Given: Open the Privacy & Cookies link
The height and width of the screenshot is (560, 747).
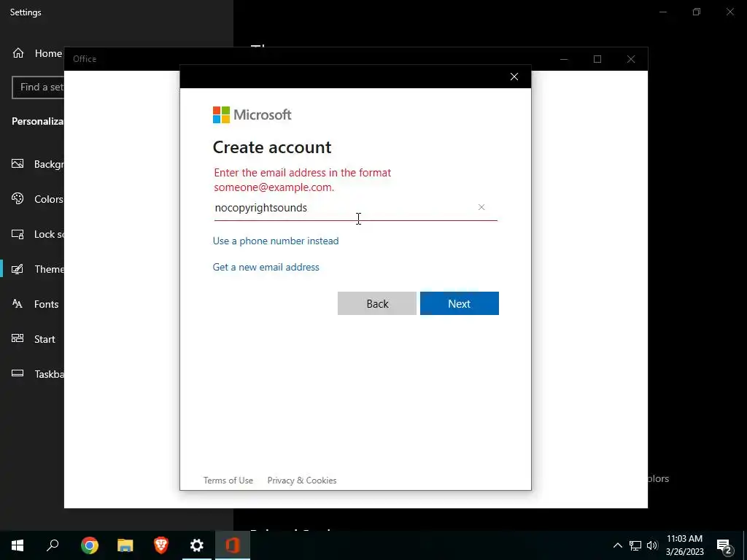Looking at the screenshot, I should [x=302, y=481].
